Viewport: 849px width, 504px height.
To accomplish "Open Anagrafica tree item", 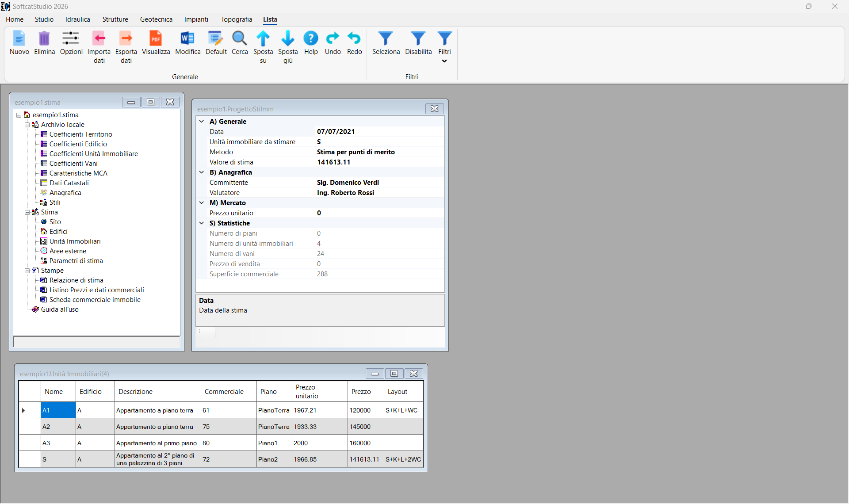I will 65,193.
